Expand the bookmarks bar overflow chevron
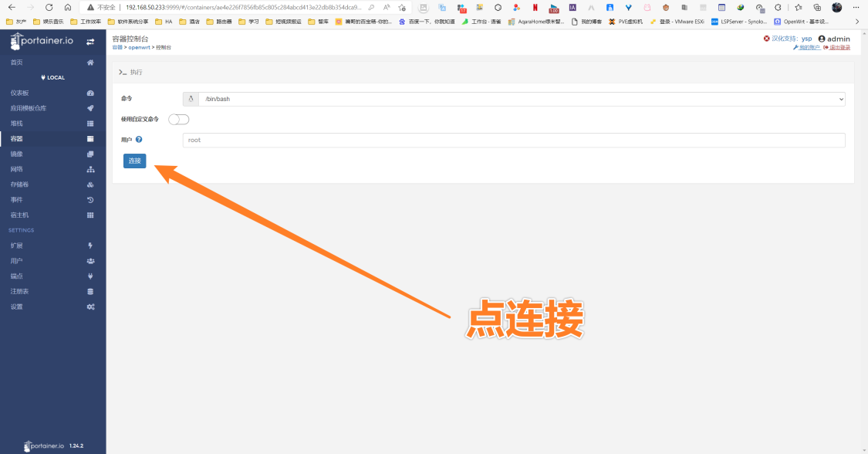Screen dimensions: 868x454 point(856,22)
